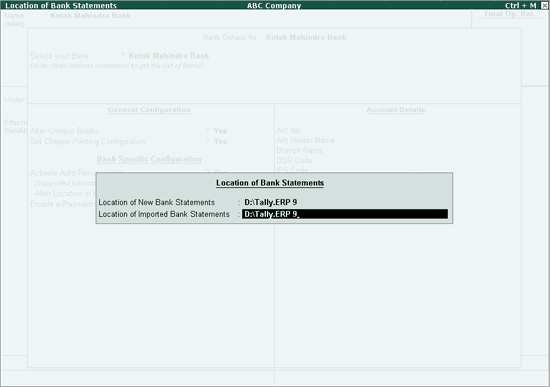Viewport: 550px width, 387px height.
Task: Click the Ctrl + M shortcut label
Action: [x=521, y=6]
